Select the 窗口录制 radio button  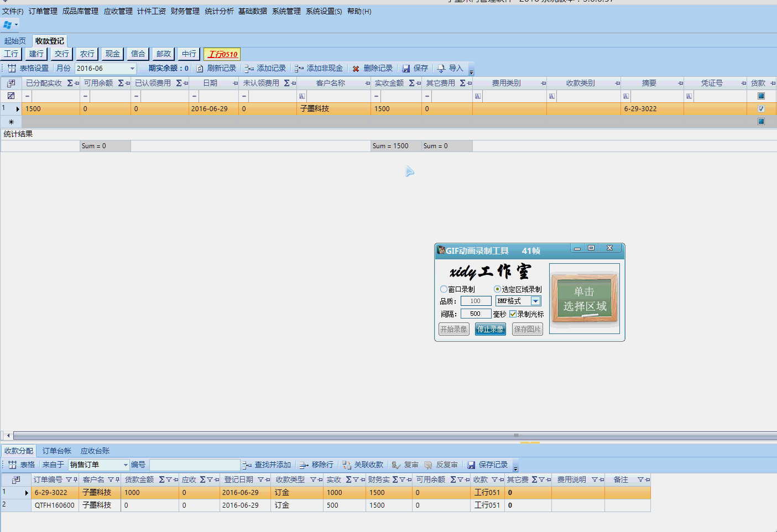444,289
